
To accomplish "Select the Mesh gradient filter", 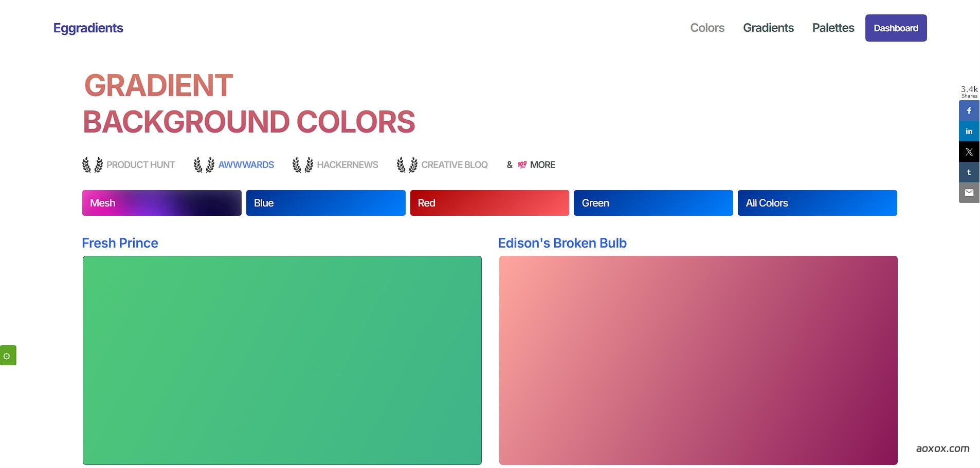I will pos(161,203).
